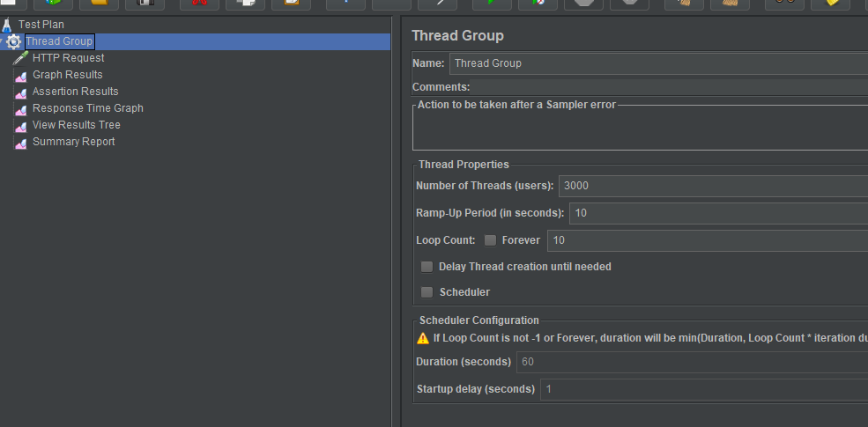Image resolution: width=868 pixels, height=427 pixels.
Task: Select the Thread Group tree label
Action: 59,41
